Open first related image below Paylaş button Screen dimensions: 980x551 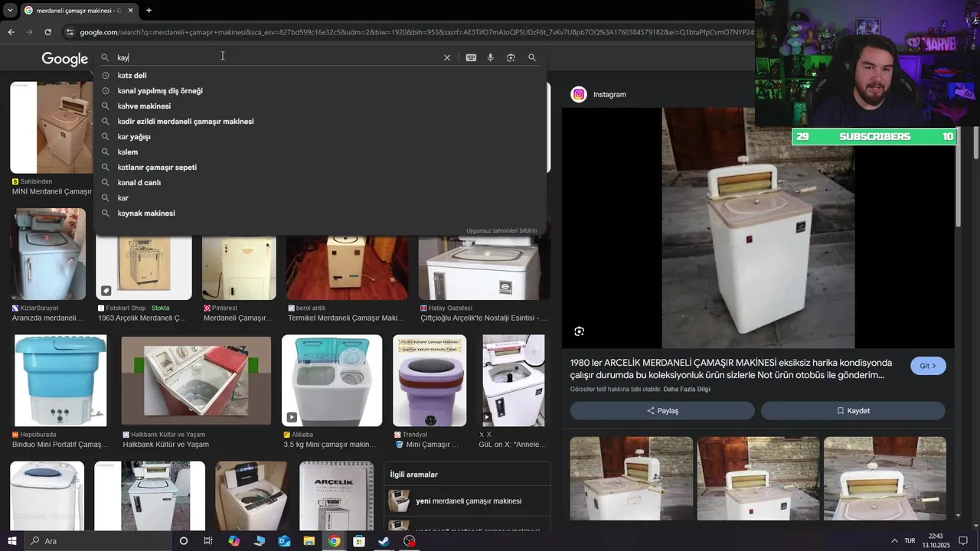pos(632,479)
